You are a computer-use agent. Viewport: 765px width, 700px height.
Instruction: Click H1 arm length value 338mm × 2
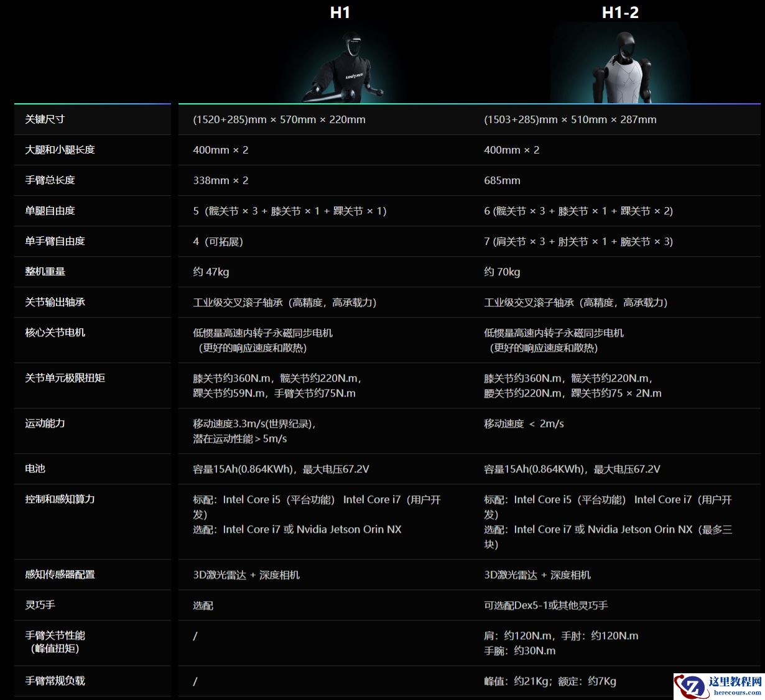tap(221, 180)
